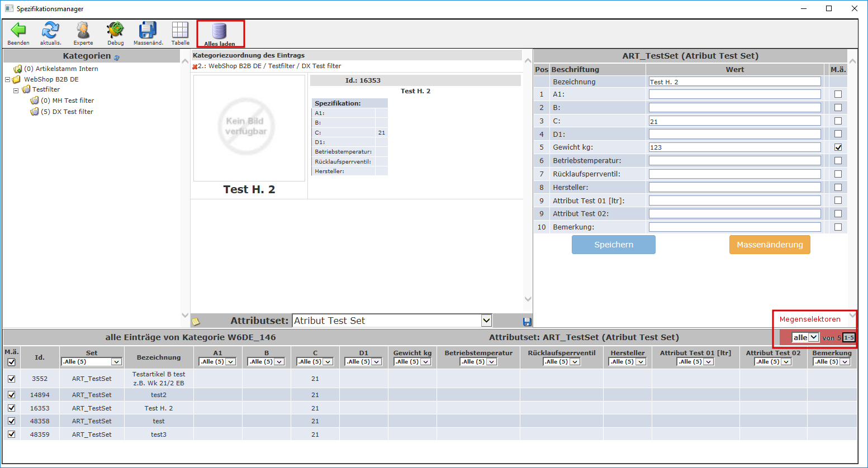Viewport: 868px width, 468px height.
Task: Click the green Beenden arrow icon
Action: click(18, 30)
